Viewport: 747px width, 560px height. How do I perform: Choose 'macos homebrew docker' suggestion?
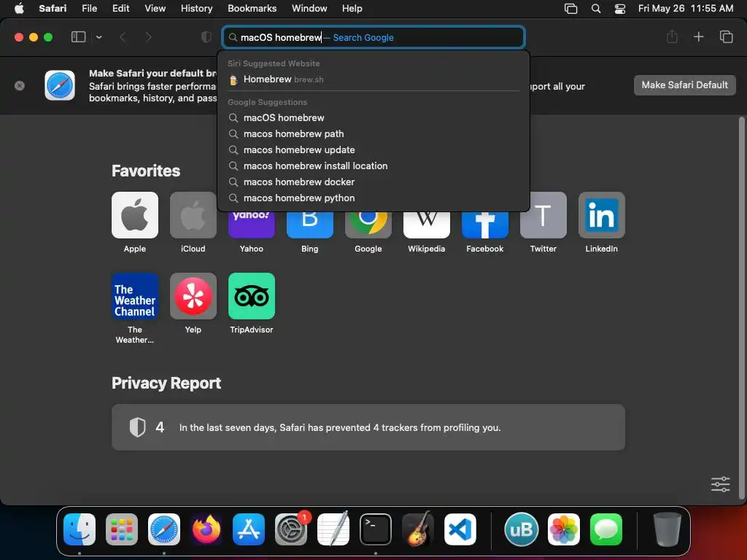click(373, 182)
